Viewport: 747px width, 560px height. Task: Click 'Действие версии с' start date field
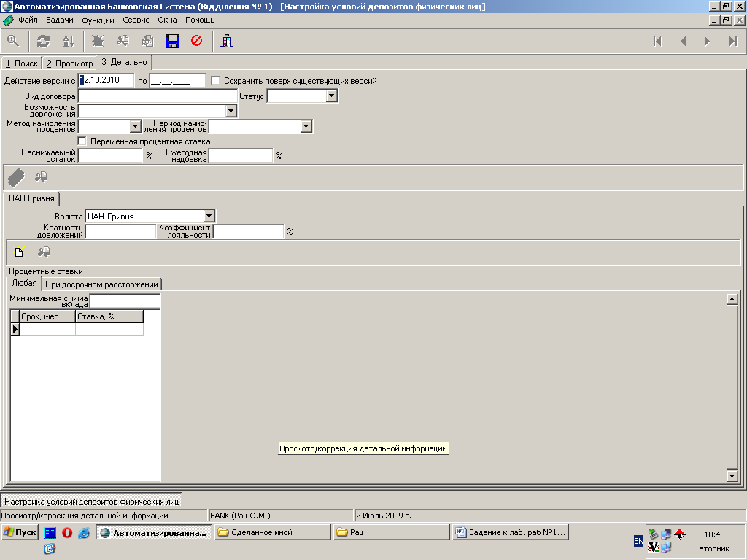point(106,80)
